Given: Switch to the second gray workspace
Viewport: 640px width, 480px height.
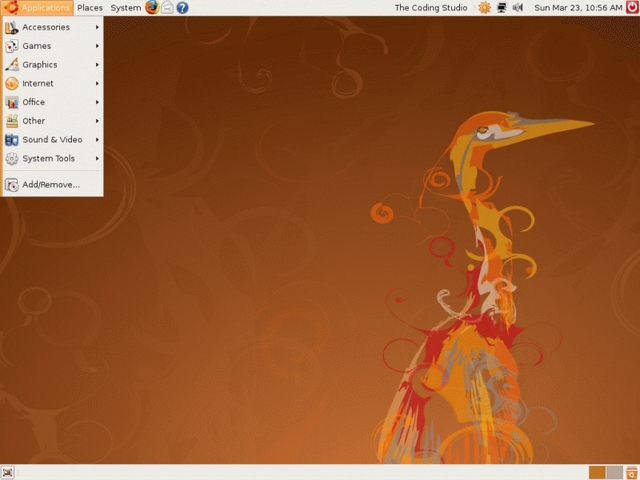Looking at the screenshot, I should pos(614,473).
